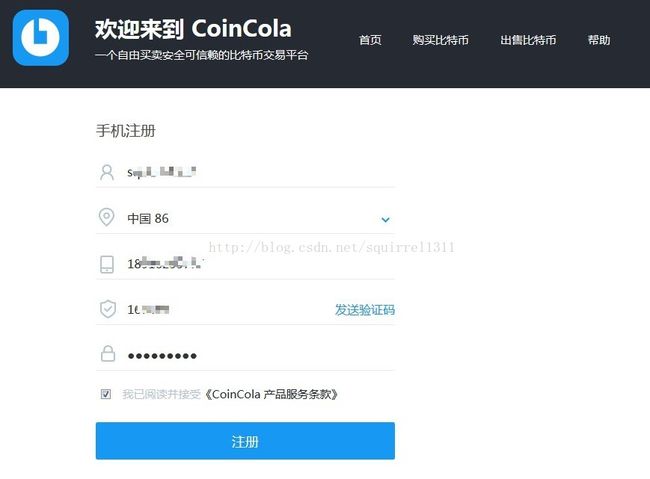Expand the country code dropdown arrow
This screenshot has height=479, width=650.
click(x=386, y=219)
